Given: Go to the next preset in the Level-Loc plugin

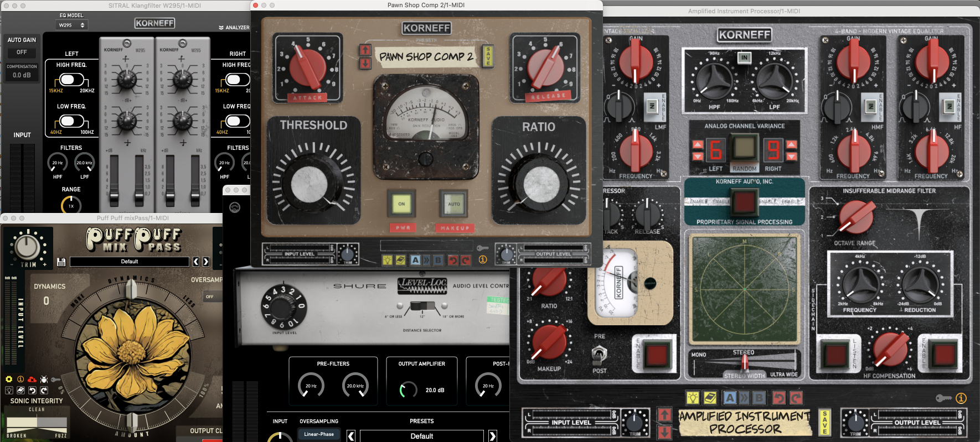Looking at the screenshot, I should (493, 436).
